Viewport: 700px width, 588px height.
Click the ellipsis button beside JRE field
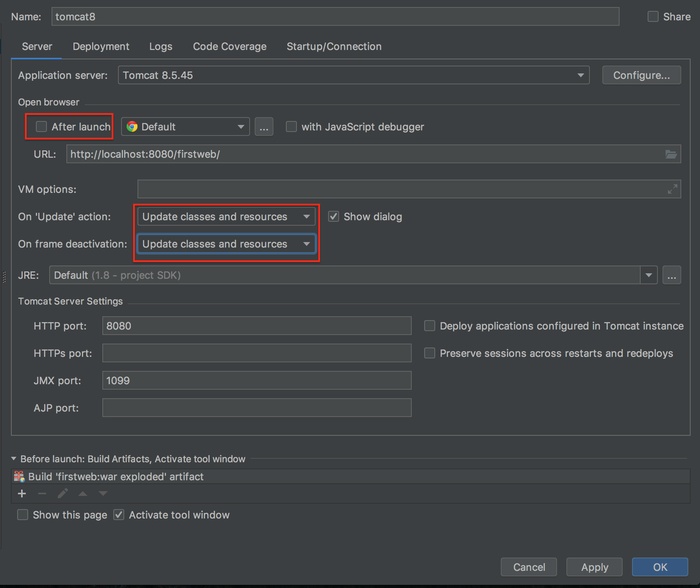coord(671,275)
